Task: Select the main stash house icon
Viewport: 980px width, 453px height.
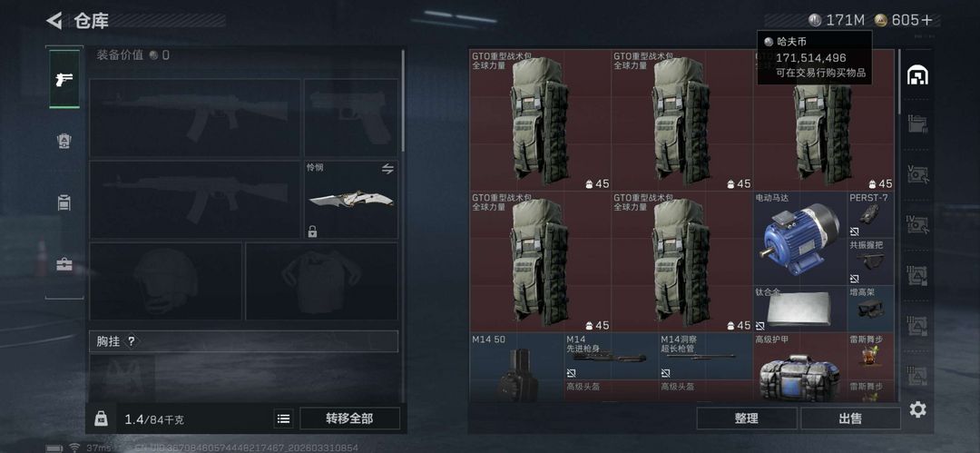Action: (917, 75)
